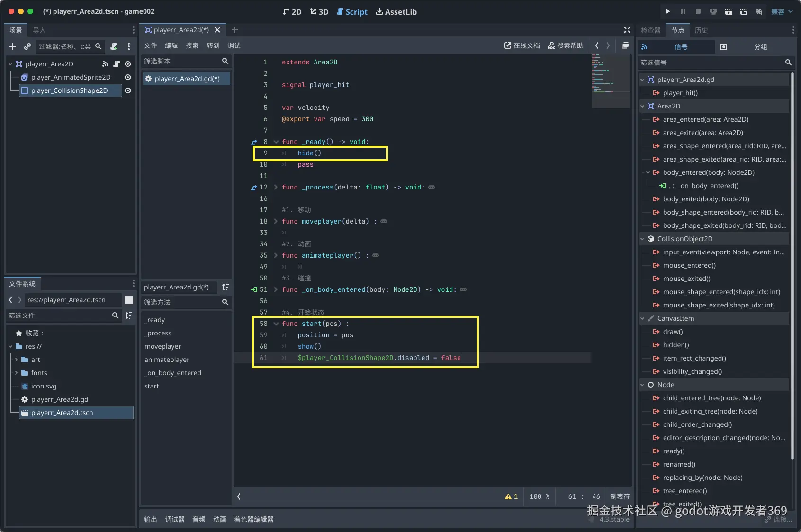Open the 调试 menu in script editor
801x532 pixels.
point(234,45)
